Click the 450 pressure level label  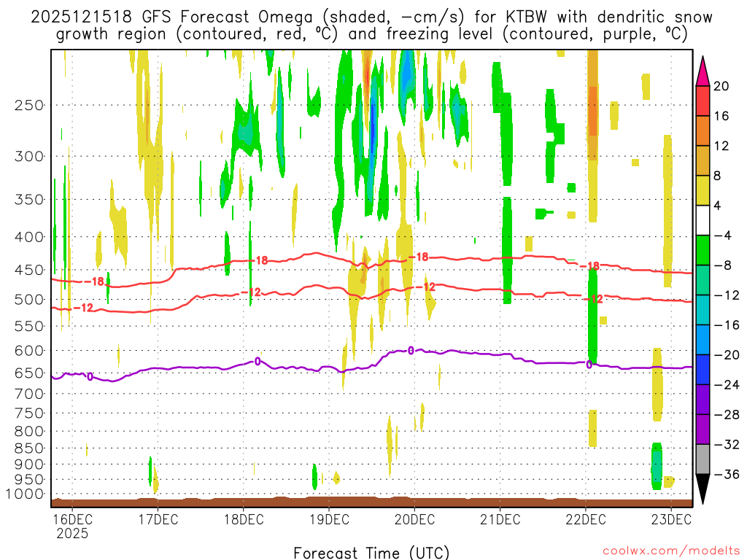click(x=29, y=270)
